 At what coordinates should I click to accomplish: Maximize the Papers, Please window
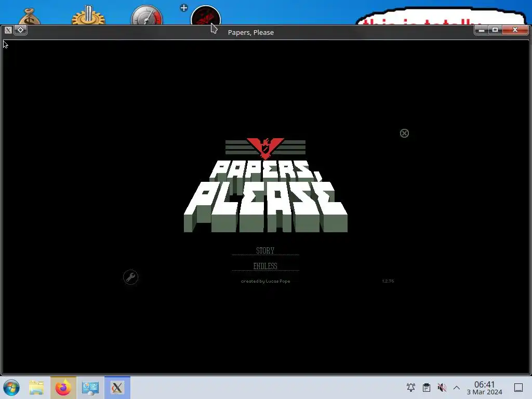495,30
